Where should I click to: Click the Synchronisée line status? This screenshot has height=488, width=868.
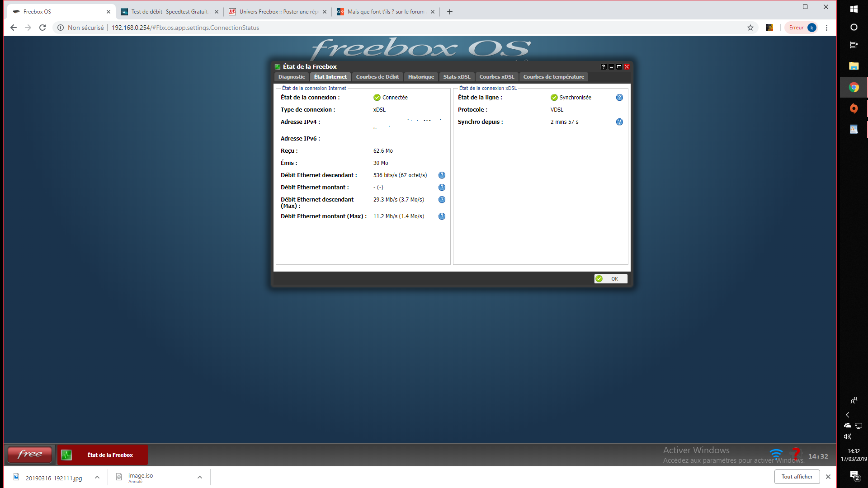[x=571, y=98]
